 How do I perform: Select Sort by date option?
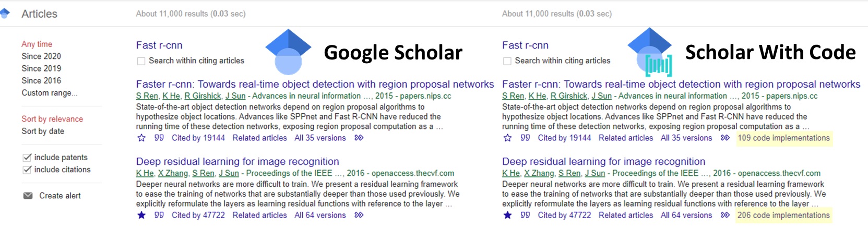tap(43, 131)
